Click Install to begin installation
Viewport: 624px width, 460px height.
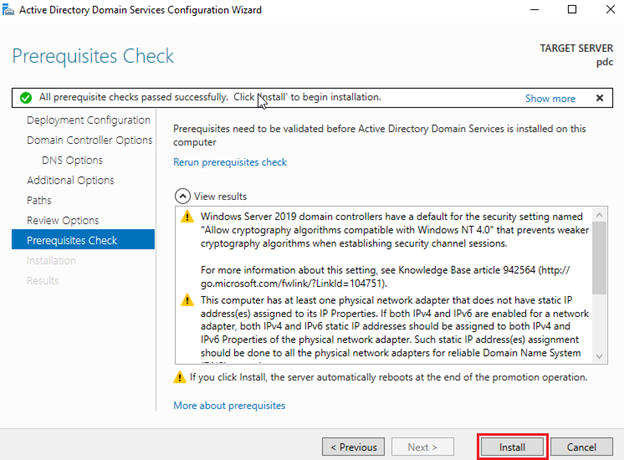[512, 447]
